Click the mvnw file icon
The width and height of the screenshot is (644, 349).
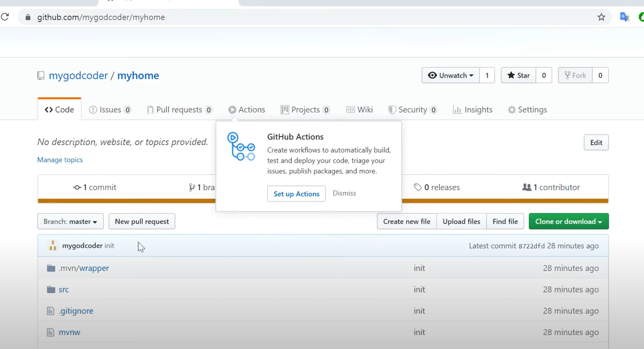tap(50, 332)
